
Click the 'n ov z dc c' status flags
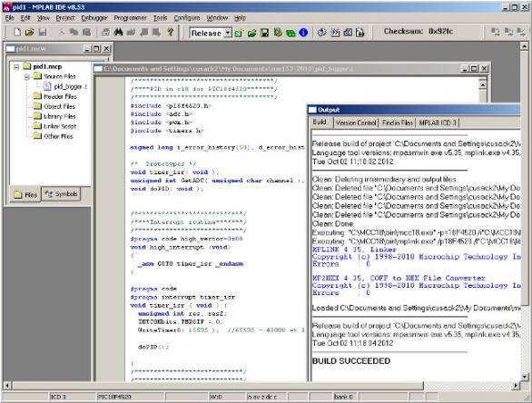click(x=266, y=397)
